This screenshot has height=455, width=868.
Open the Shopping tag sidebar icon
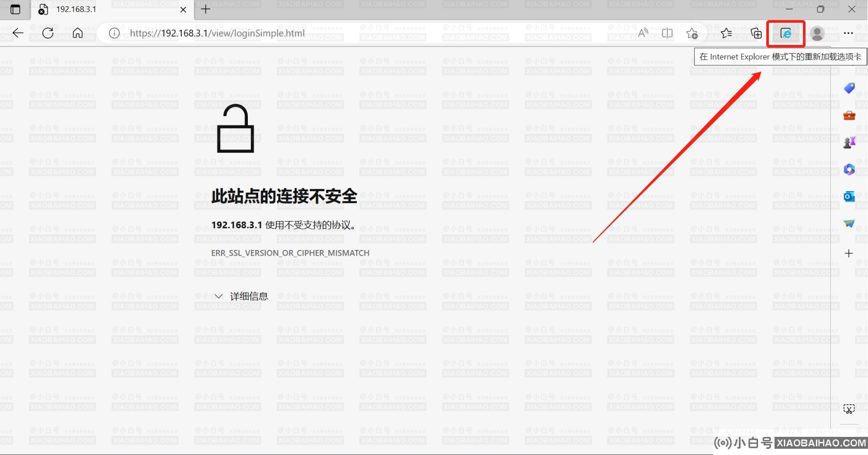click(x=849, y=88)
